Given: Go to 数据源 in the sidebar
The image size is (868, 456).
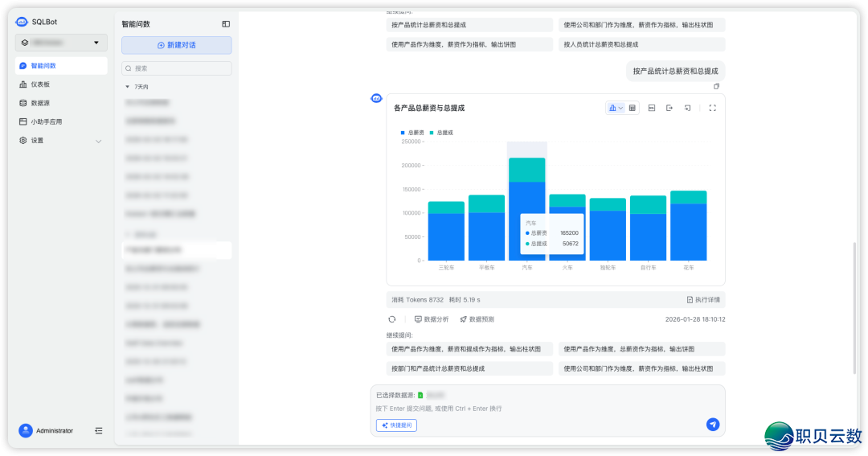Looking at the screenshot, I should coord(40,103).
